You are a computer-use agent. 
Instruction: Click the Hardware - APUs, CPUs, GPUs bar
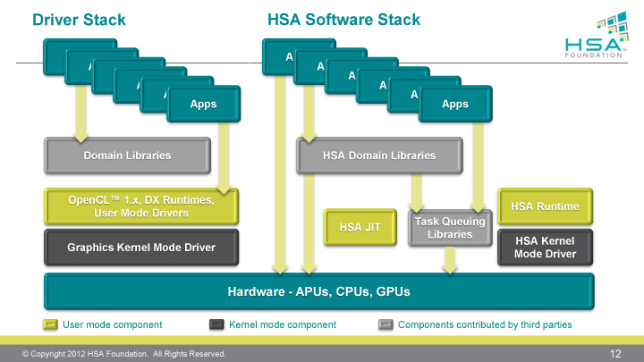pyautogui.click(x=318, y=291)
